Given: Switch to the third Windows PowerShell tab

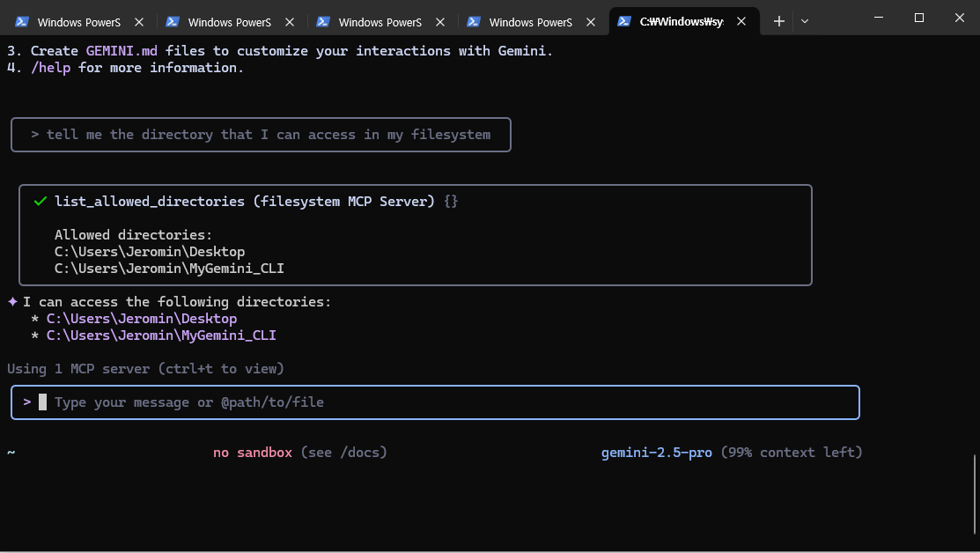Looking at the screenshot, I should click(x=380, y=23).
